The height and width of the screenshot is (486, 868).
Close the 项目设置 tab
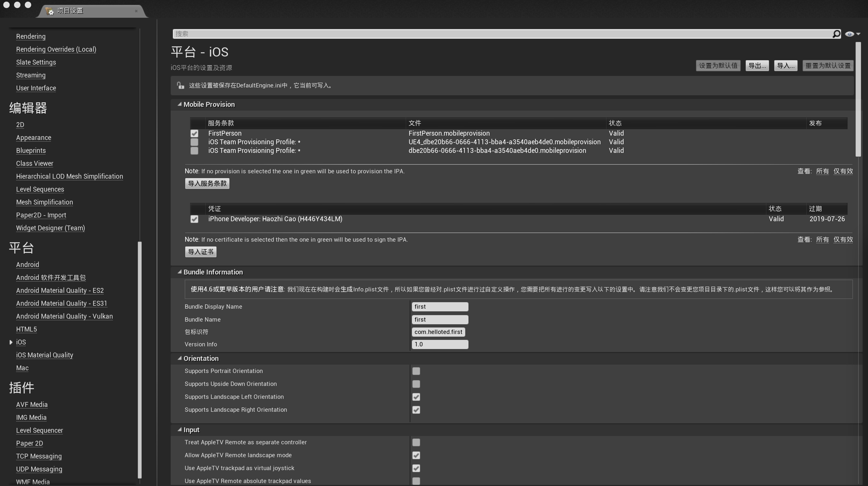tap(136, 11)
